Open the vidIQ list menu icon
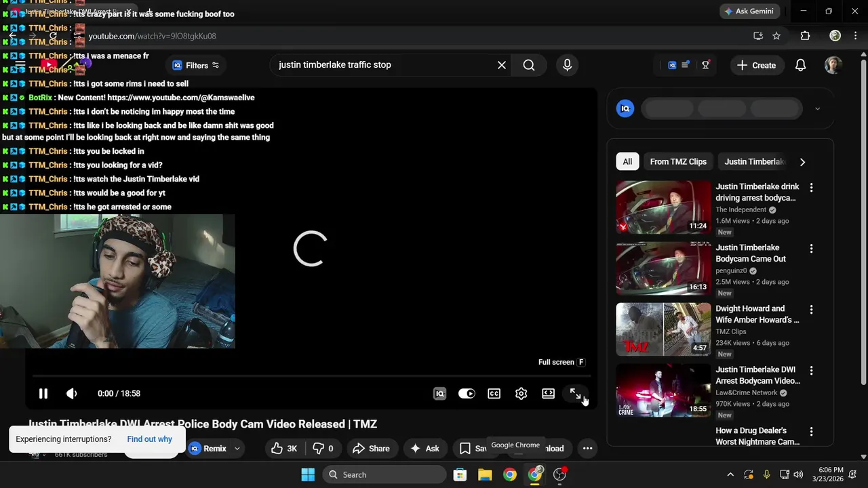The height and width of the screenshot is (488, 868). [x=686, y=64]
